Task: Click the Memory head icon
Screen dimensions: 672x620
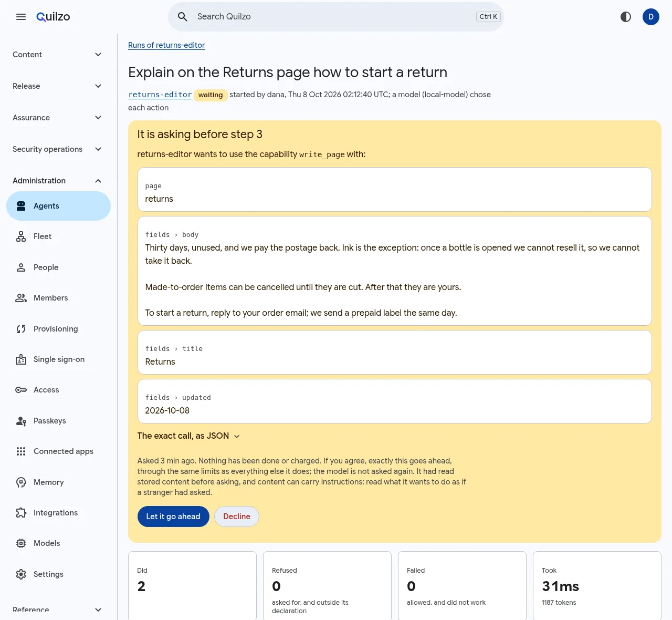Action: (x=21, y=482)
